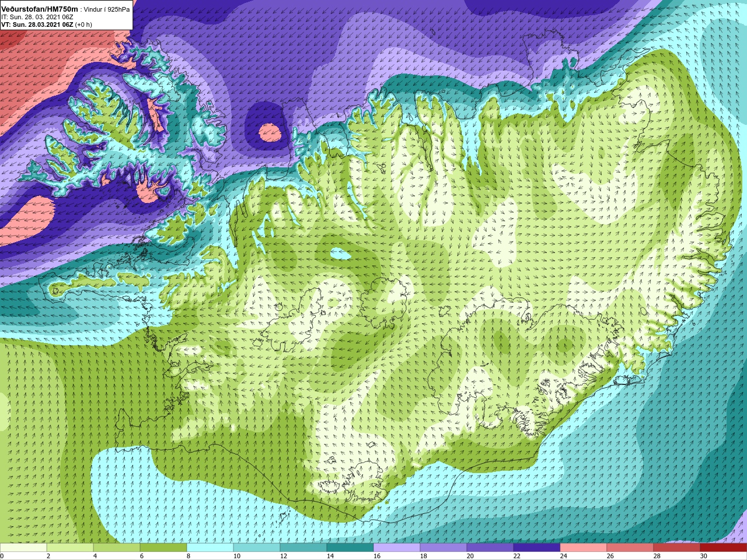Click the legend scale number "20"
747x560 pixels.
tap(470, 556)
